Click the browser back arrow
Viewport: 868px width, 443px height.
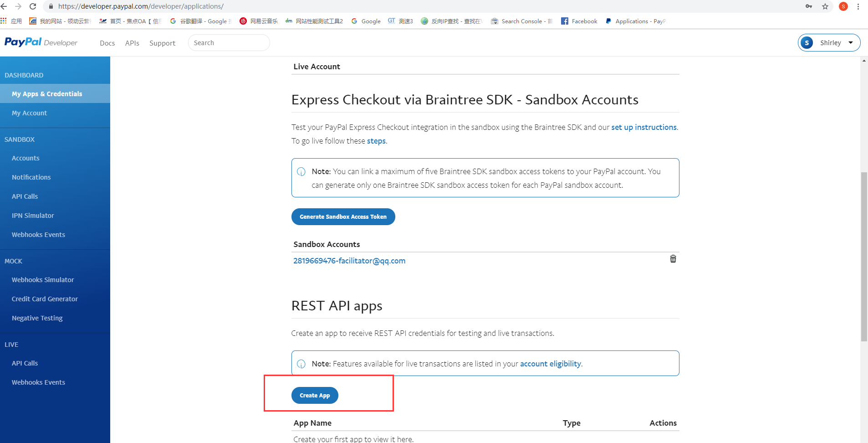pos(4,6)
